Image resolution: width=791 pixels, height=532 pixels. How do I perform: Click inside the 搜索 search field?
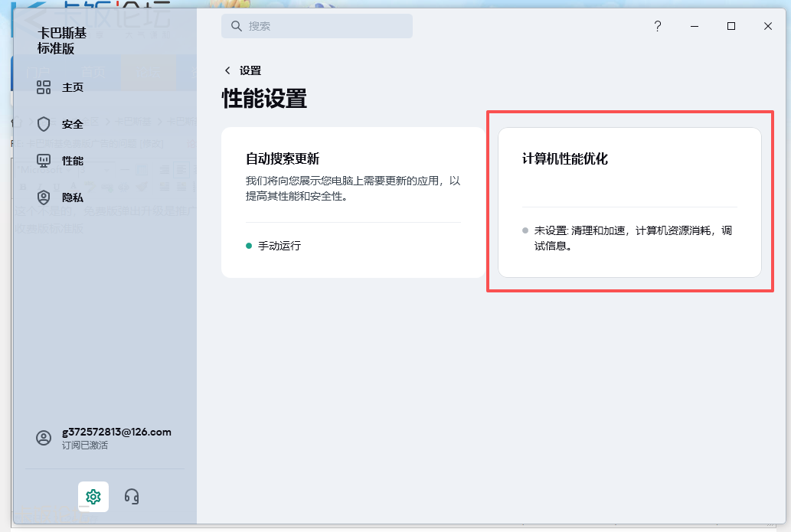tap(317, 25)
